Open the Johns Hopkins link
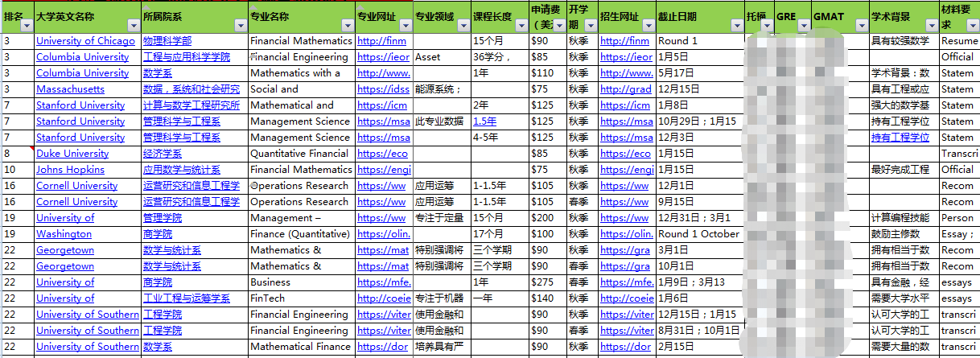The image size is (980, 358). pyautogui.click(x=70, y=170)
